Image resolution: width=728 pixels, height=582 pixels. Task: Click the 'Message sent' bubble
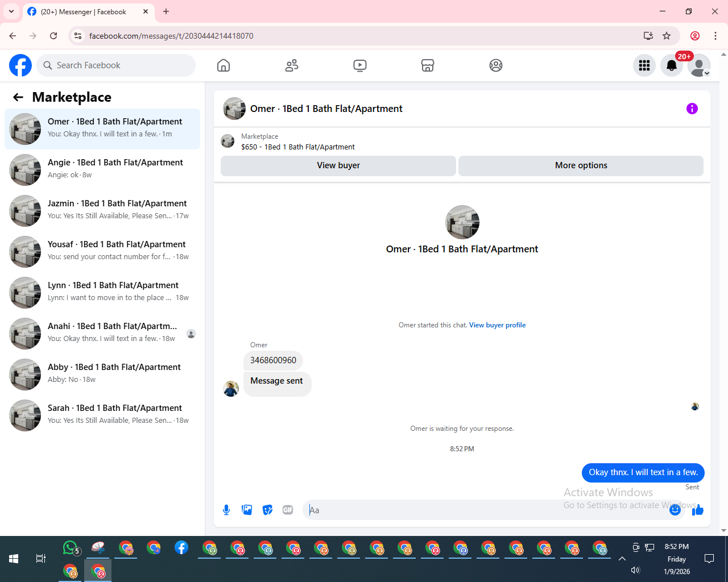(x=277, y=384)
